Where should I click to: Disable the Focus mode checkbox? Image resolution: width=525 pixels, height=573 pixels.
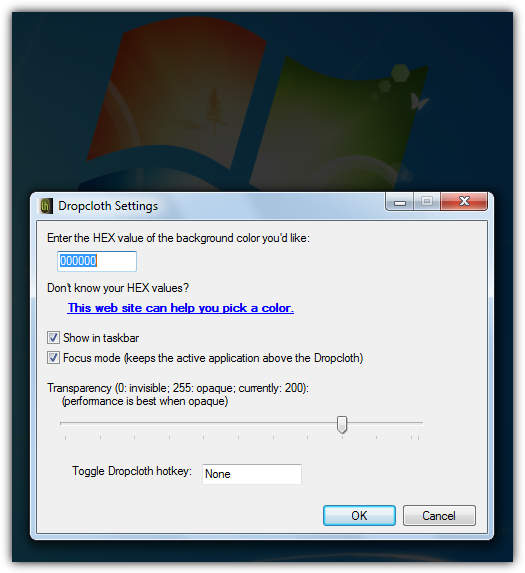(53, 357)
